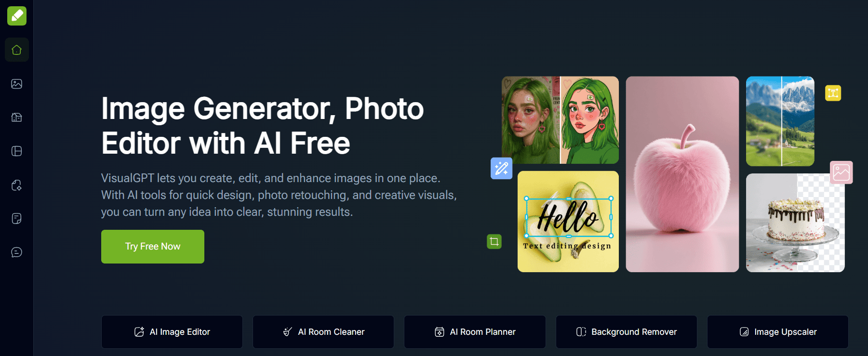
Task: Click the sparkle document sidebar icon
Action: pyautogui.click(x=17, y=185)
